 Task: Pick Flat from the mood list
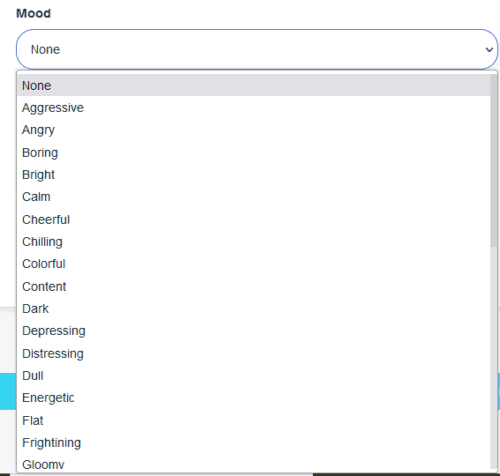pos(253,420)
